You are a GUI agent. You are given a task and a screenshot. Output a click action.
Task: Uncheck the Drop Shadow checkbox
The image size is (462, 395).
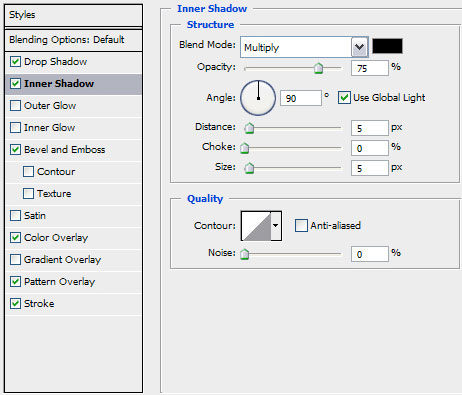[x=15, y=62]
